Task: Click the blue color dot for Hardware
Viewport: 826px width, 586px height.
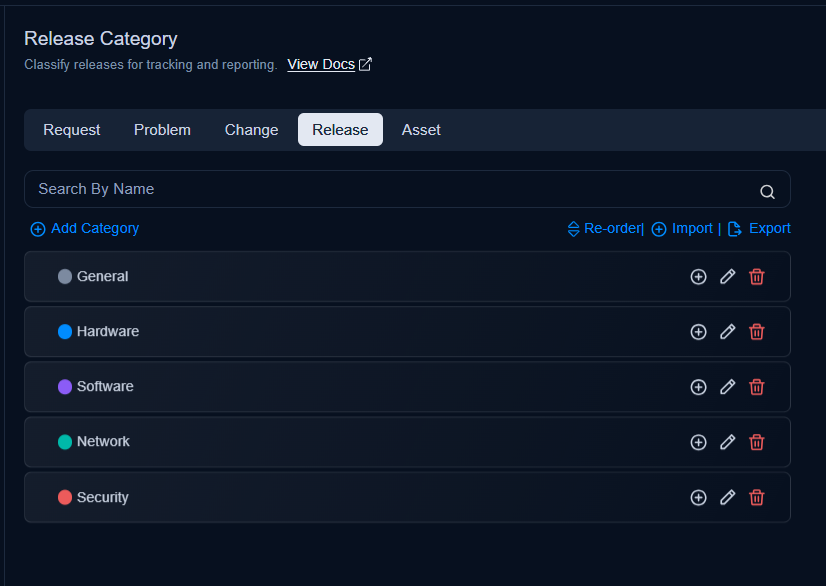Action: click(65, 331)
